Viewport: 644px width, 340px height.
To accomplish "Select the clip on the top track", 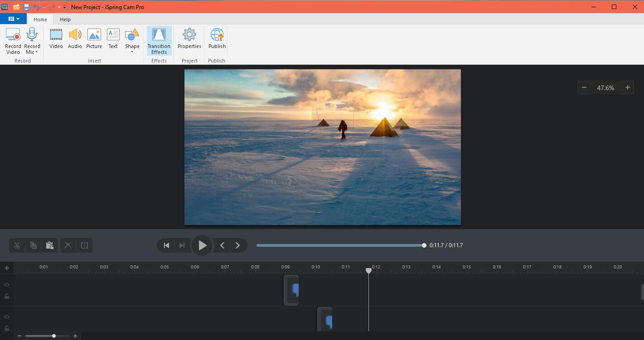I will [291, 290].
